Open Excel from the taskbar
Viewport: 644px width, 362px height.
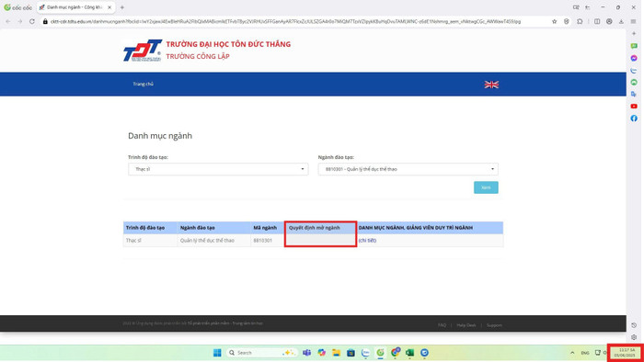409,353
